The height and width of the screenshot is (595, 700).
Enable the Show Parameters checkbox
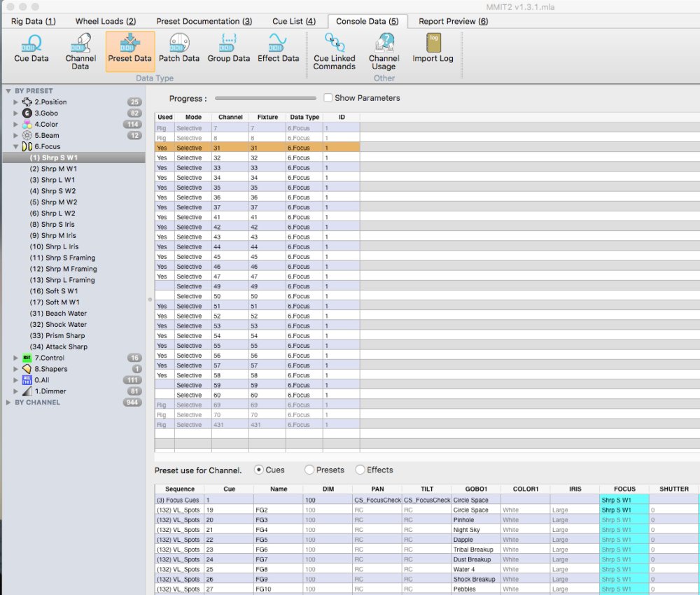pos(328,98)
